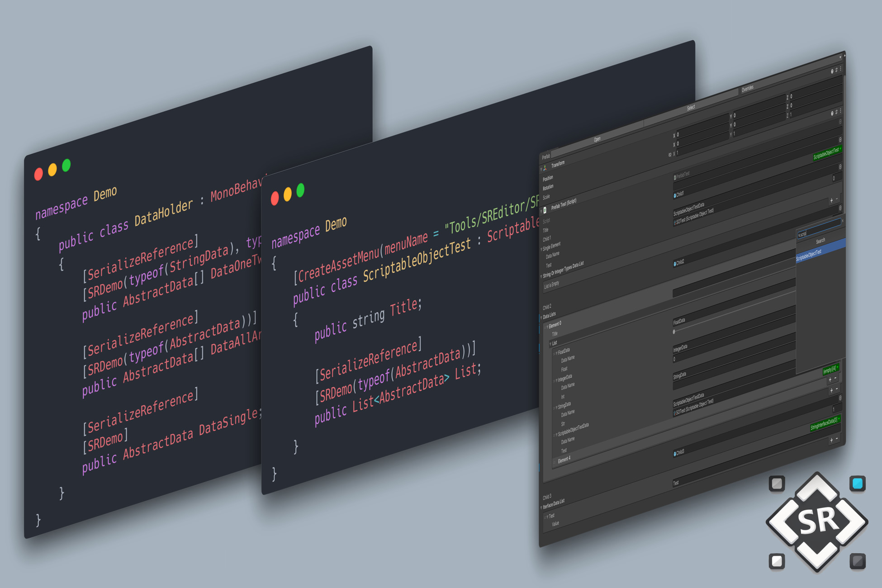Remove an element from the Iterface Data List
Screen dimensions: 882x588
(837, 438)
